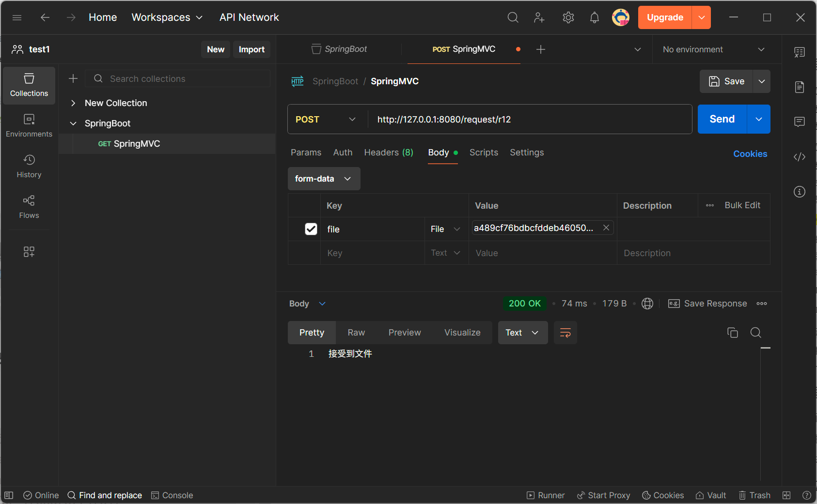Open the Headers (8) tab
817x504 pixels.
tap(389, 153)
